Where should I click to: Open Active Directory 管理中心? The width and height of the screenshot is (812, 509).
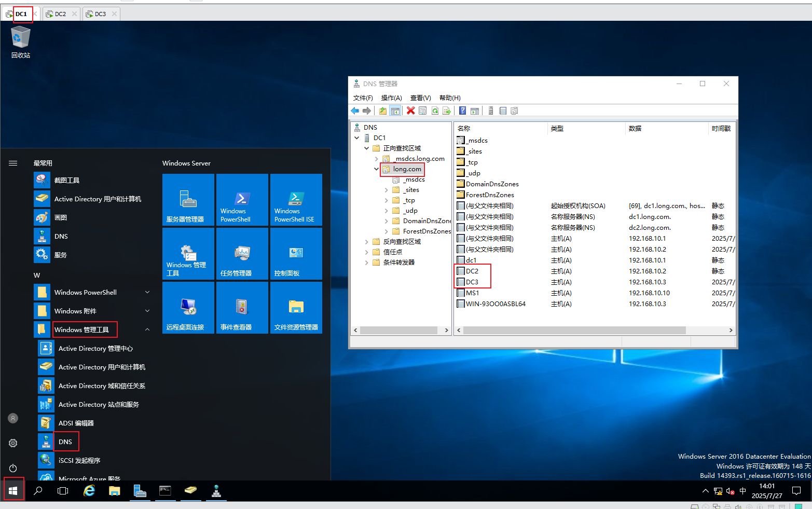[x=95, y=348]
